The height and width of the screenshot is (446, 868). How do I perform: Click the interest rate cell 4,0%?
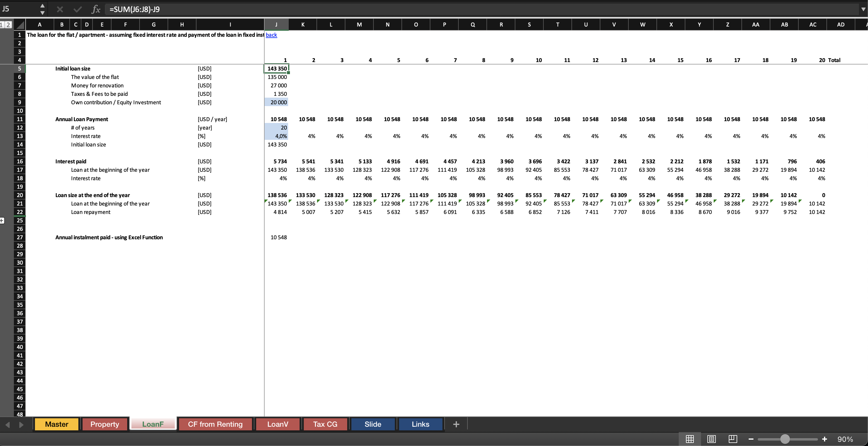[x=276, y=136]
